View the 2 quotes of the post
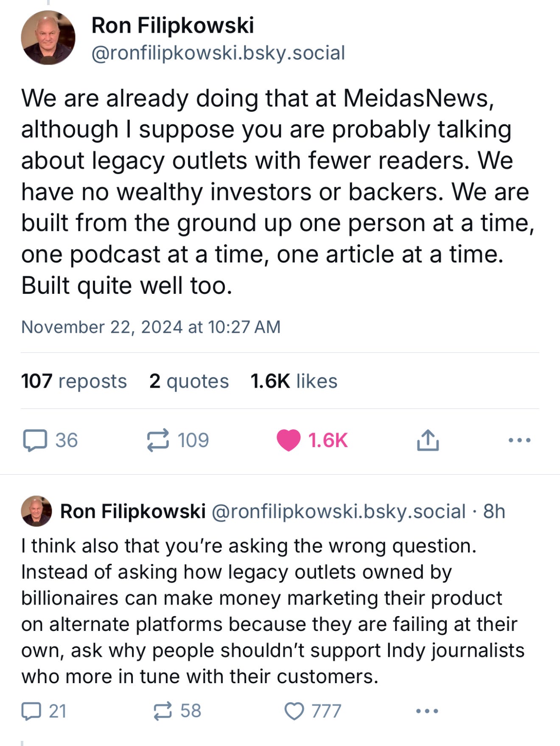The width and height of the screenshot is (560, 746). (189, 381)
